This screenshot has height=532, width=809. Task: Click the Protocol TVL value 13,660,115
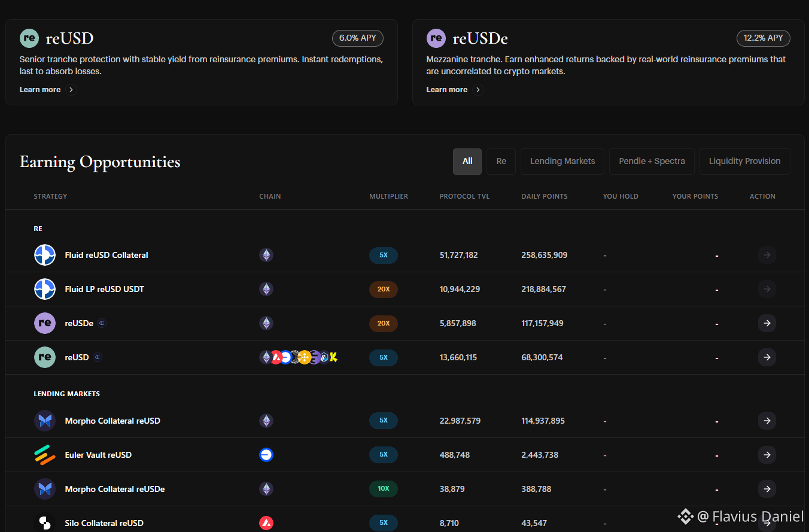pyautogui.click(x=458, y=357)
